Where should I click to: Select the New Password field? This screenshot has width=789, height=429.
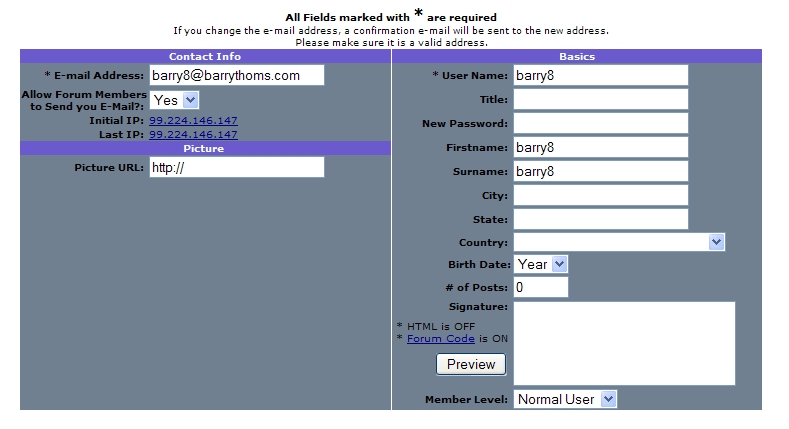(601, 123)
